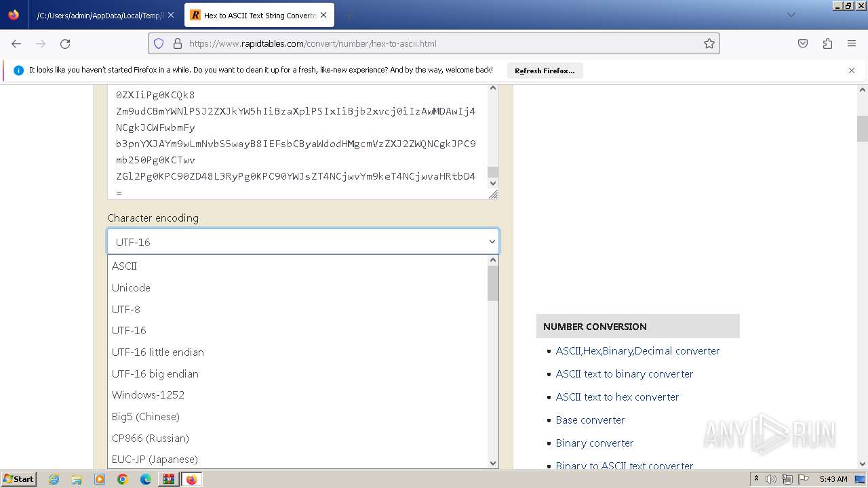868x488 pixels.
Task: Launch Internet Explorer from the taskbar
Action: [54, 479]
